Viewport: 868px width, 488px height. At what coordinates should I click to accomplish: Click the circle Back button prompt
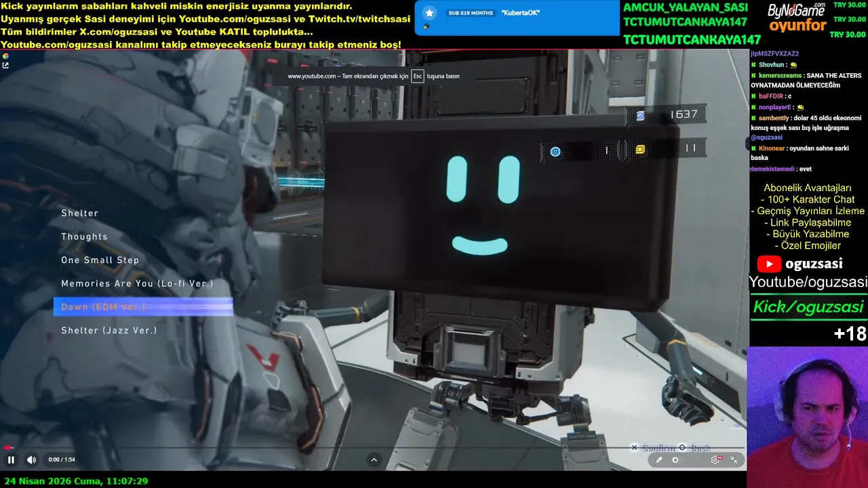[x=694, y=448]
